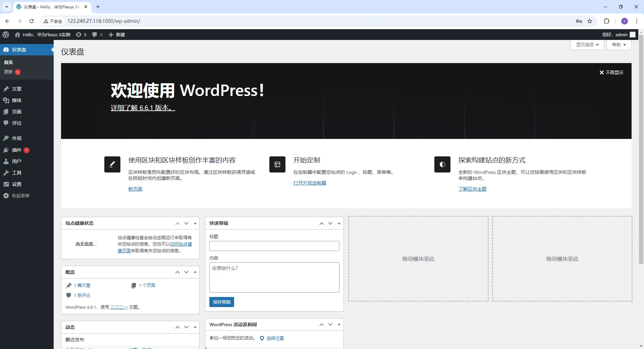
Task: Open the site home icon 'Hello, 华为Flexus X实例'
Action: pyautogui.click(x=17, y=35)
